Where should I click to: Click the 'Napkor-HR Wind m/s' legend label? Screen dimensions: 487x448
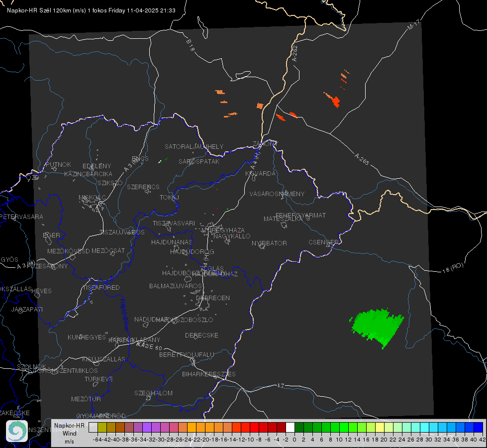pos(69,433)
